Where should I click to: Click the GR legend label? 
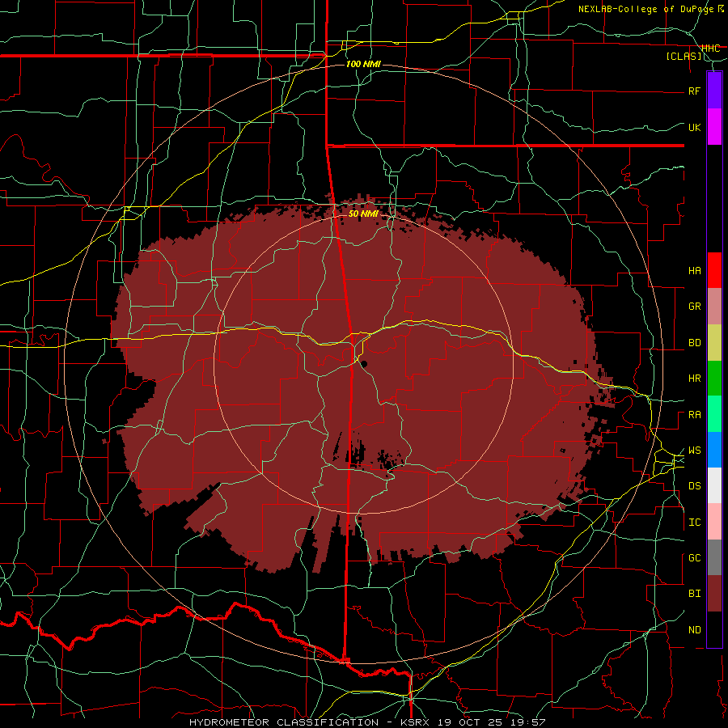695,307
